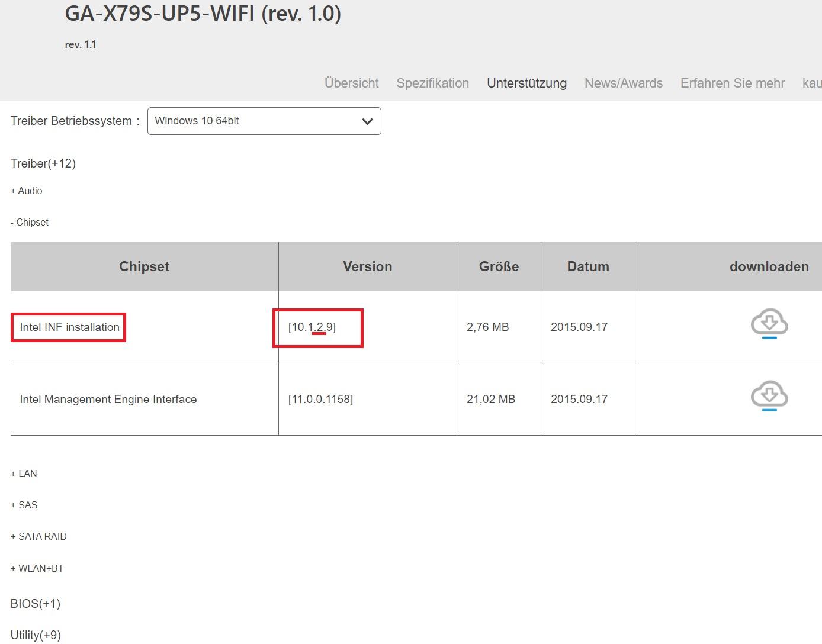Screen dimensions: 822x644
Task: Open the Übersicht tab
Action: (352, 83)
